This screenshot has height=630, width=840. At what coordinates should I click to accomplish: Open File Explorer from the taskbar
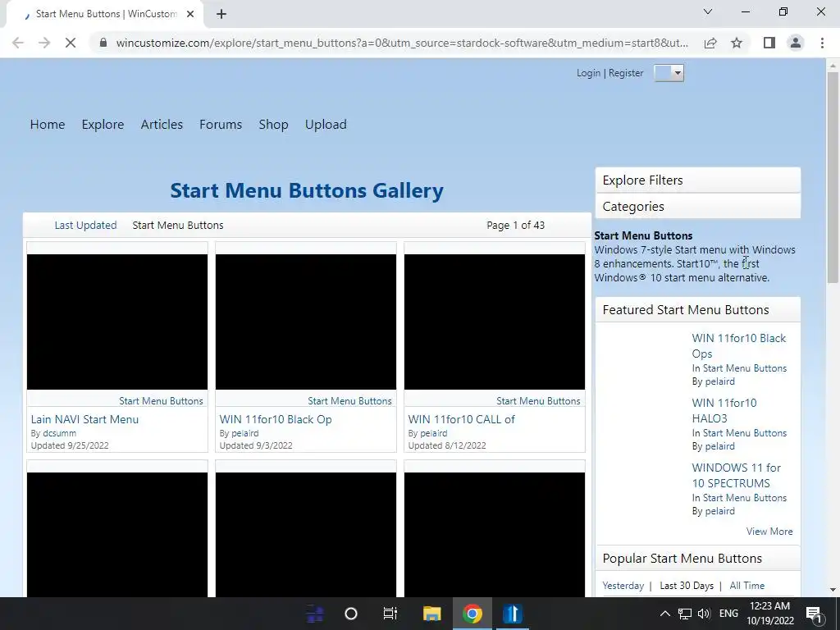click(x=431, y=614)
